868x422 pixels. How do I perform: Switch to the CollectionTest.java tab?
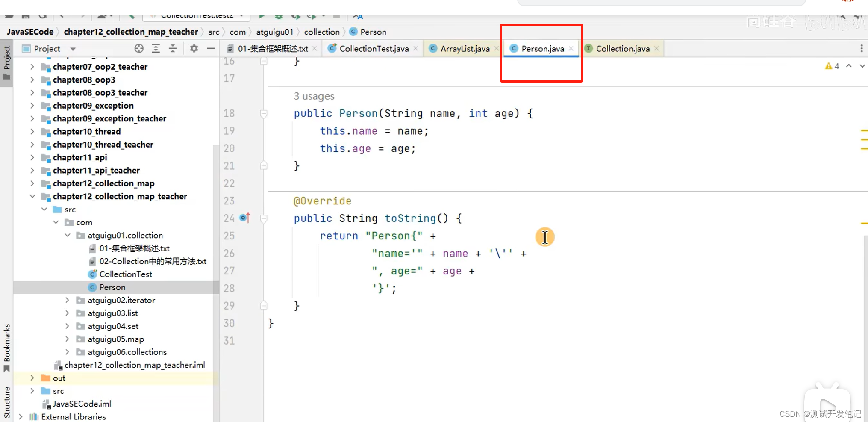pos(374,49)
